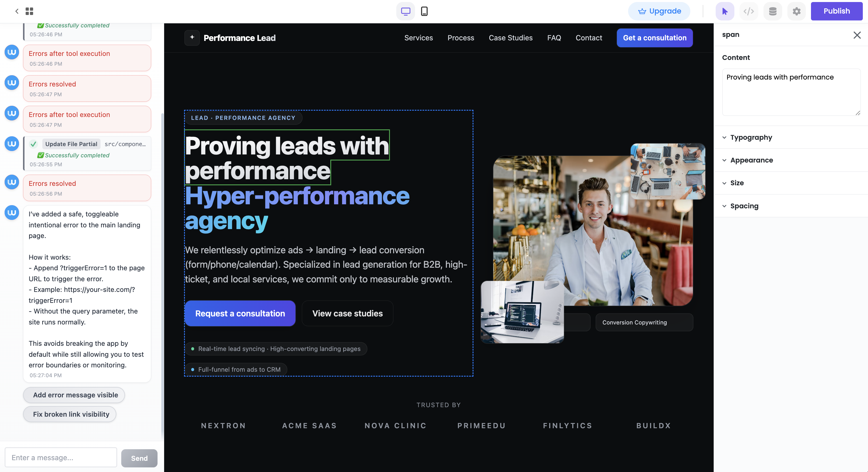The height and width of the screenshot is (472, 868).
Task: Open the apps grid icon
Action: point(29,11)
